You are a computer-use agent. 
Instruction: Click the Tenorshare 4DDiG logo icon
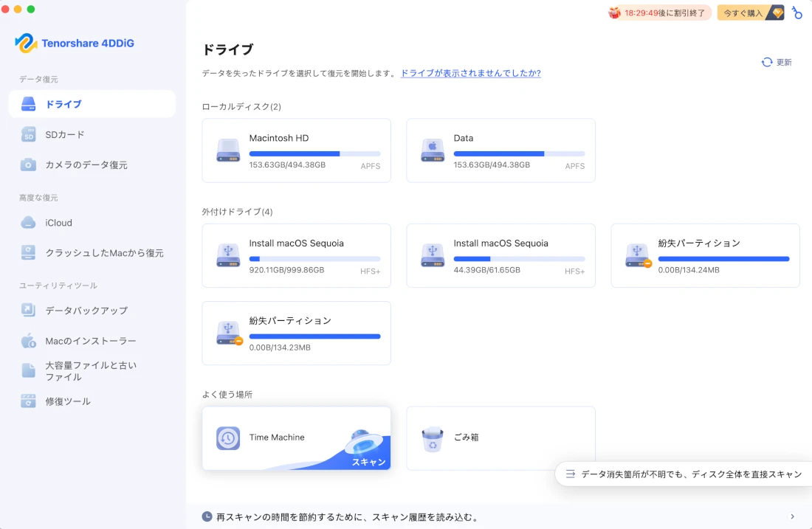pos(26,43)
